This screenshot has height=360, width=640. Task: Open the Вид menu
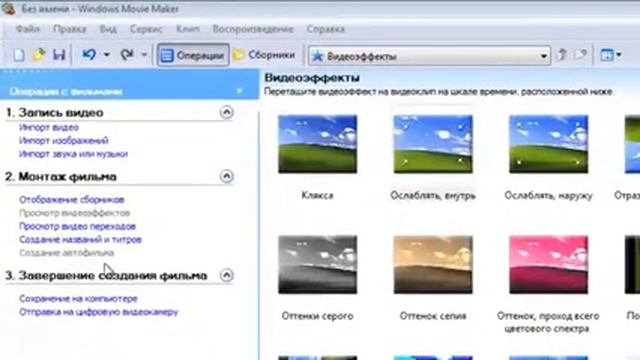tap(108, 29)
